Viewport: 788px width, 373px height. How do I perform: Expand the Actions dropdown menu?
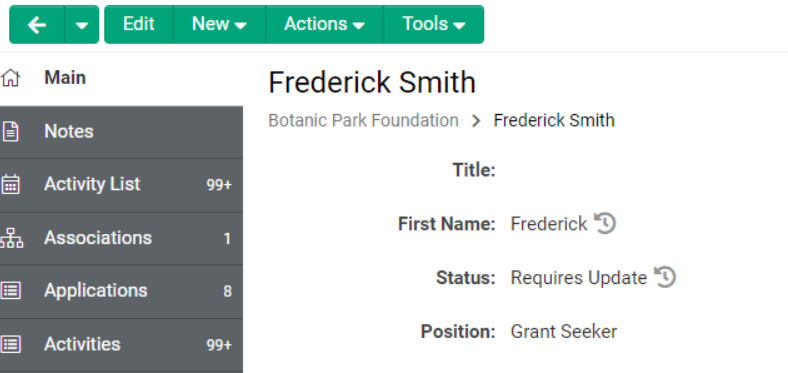[x=325, y=25]
